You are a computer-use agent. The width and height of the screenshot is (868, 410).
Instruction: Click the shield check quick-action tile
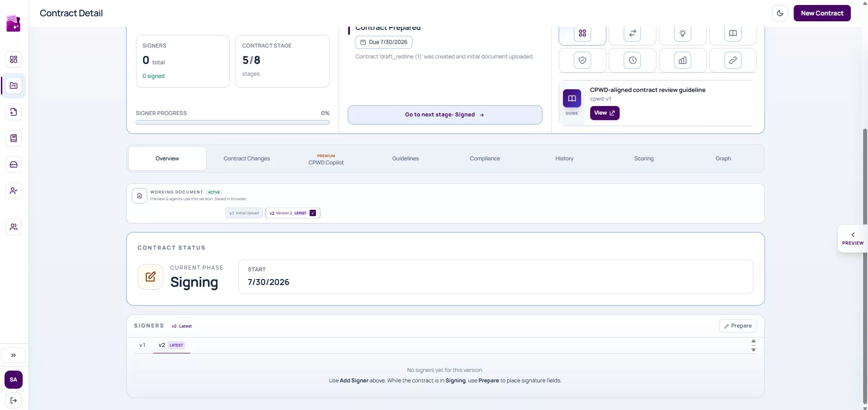click(582, 60)
